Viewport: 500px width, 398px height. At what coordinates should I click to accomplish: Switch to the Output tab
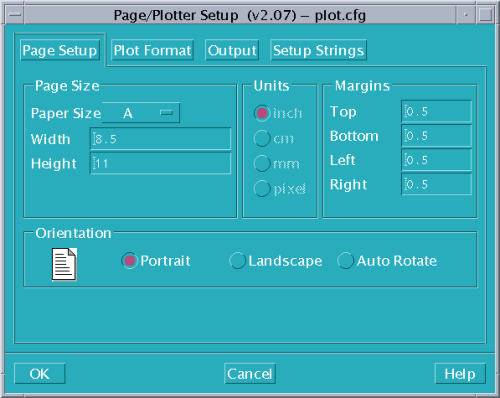click(232, 50)
